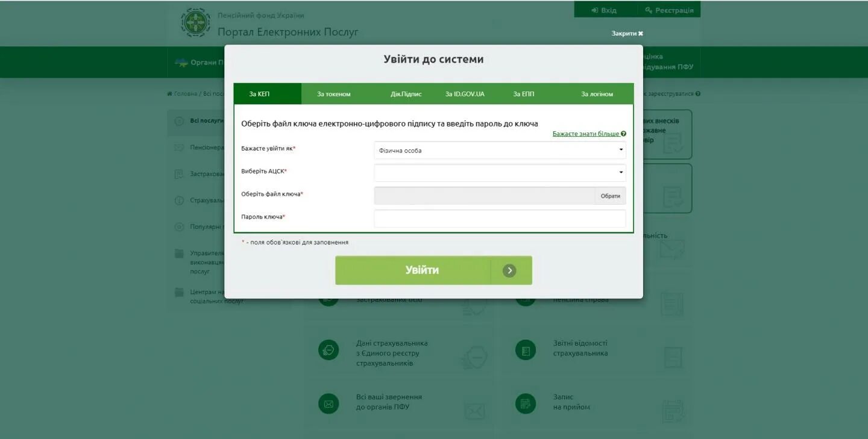The width and height of the screenshot is (868, 439).
Task: Click the Страхувальнику sidebar info icon
Action: 179,201
